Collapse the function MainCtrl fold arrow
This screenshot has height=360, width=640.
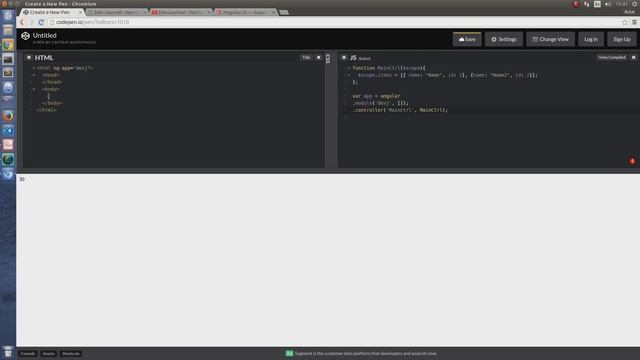(349, 68)
